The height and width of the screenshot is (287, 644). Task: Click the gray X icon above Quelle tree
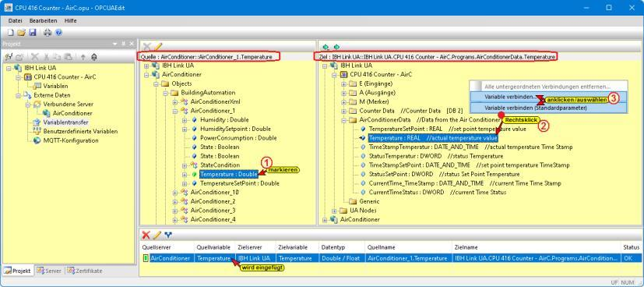click(x=146, y=47)
